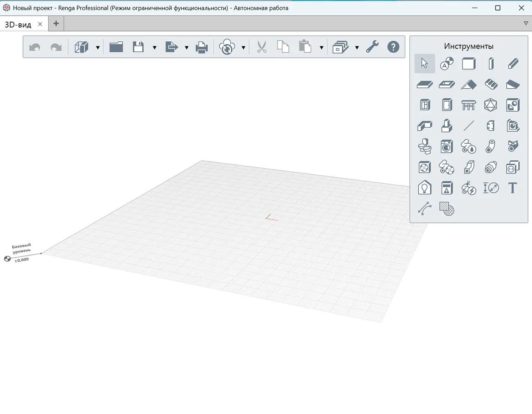Open Help with the question mark

pyautogui.click(x=393, y=47)
